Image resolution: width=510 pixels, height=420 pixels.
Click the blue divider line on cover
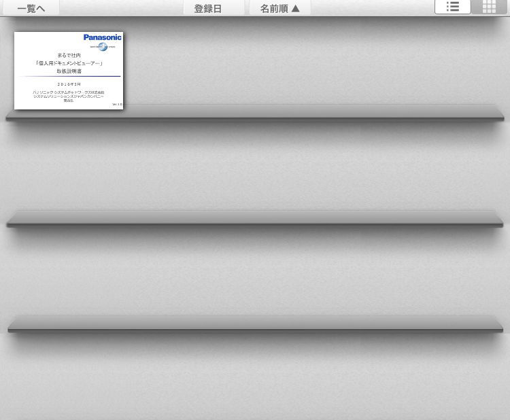[69, 77]
